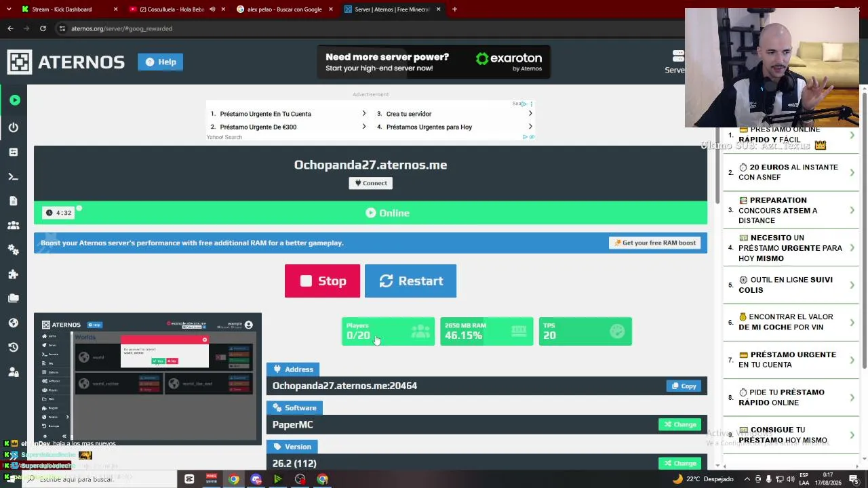Open the exaroton server power banner
This screenshot has height=488, width=868.
[434, 62]
